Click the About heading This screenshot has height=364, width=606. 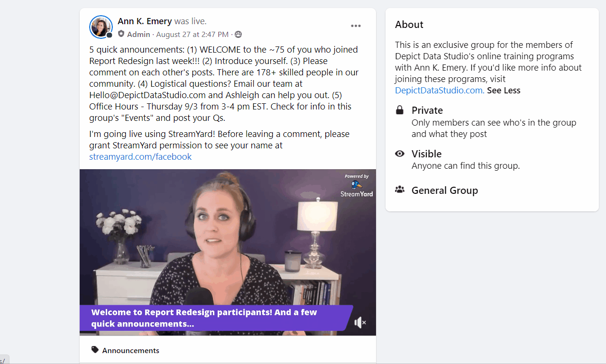pyautogui.click(x=409, y=25)
